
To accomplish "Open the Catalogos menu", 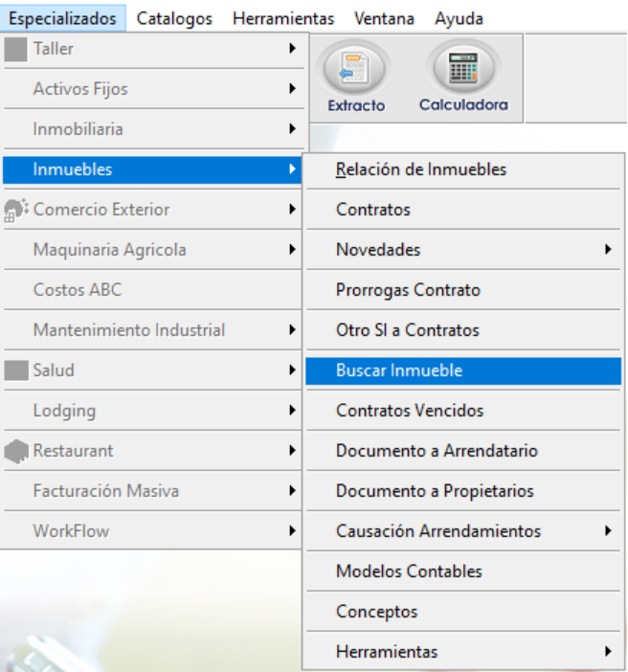I will (x=174, y=18).
